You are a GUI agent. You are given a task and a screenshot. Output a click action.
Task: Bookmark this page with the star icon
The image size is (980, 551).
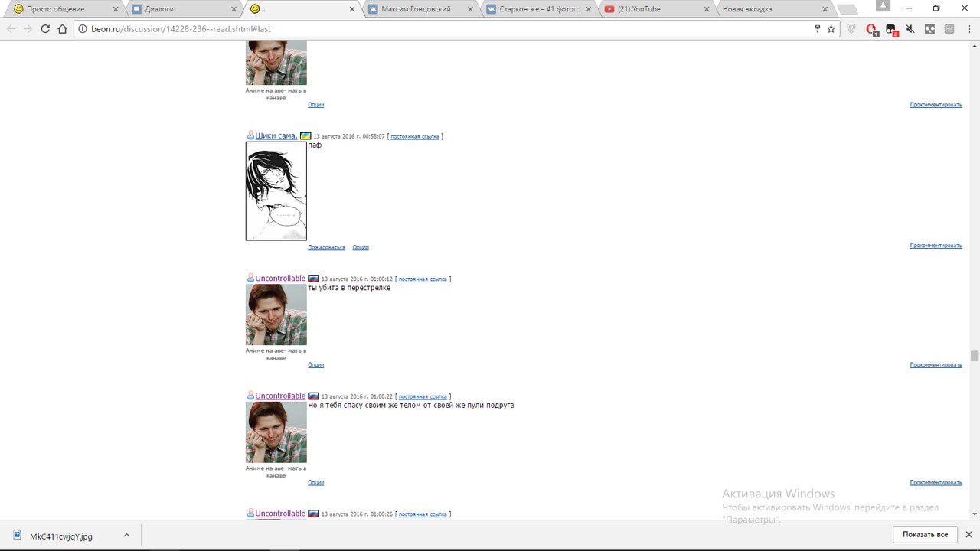831,29
